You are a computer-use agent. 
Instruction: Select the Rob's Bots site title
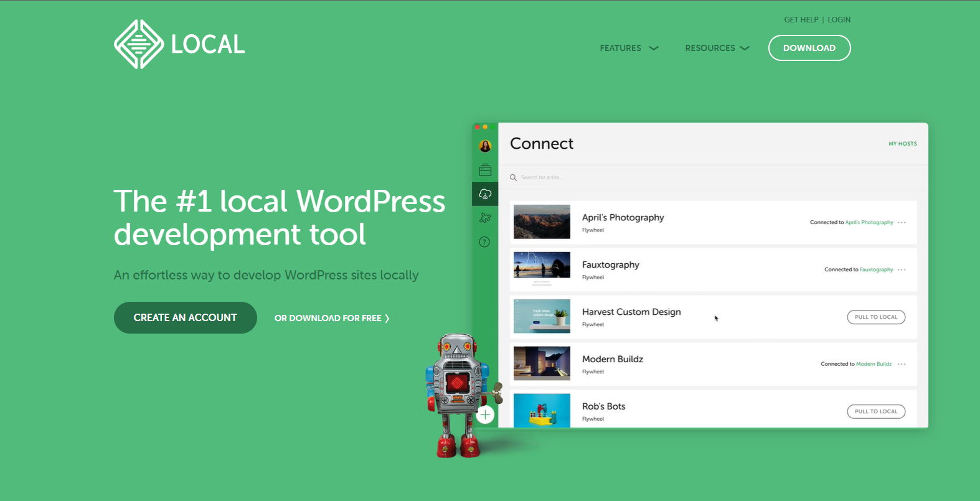pyautogui.click(x=604, y=406)
